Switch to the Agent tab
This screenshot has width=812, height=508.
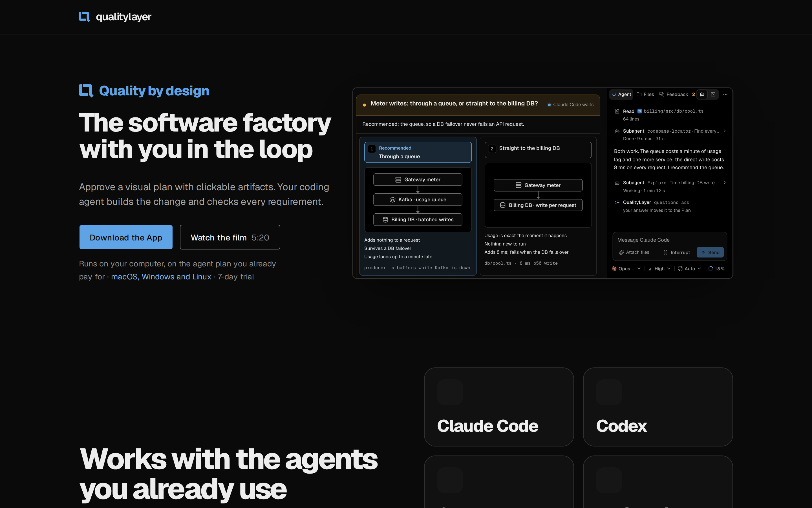tap(621, 95)
